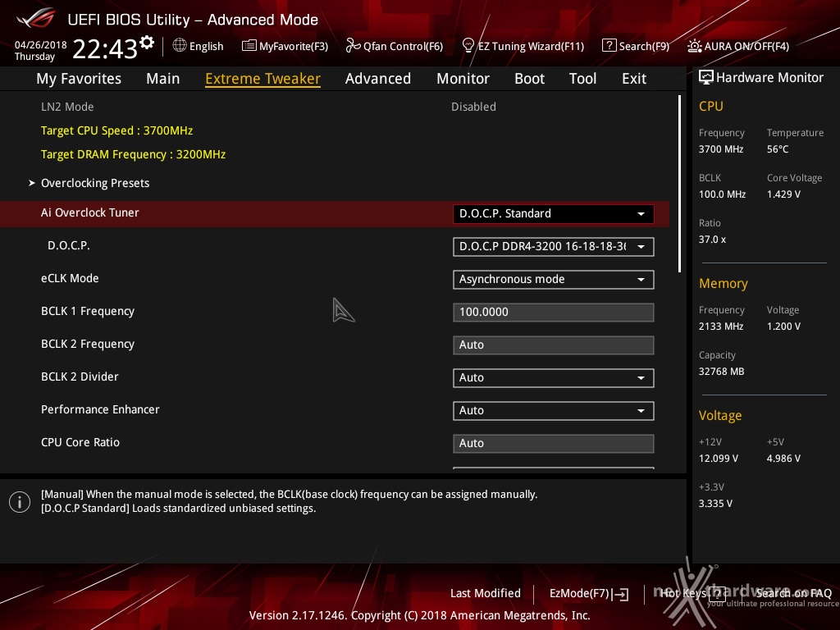Click the MyFavorite list icon
This screenshot has height=630, width=840.
pyautogui.click(x=249, y=46)
